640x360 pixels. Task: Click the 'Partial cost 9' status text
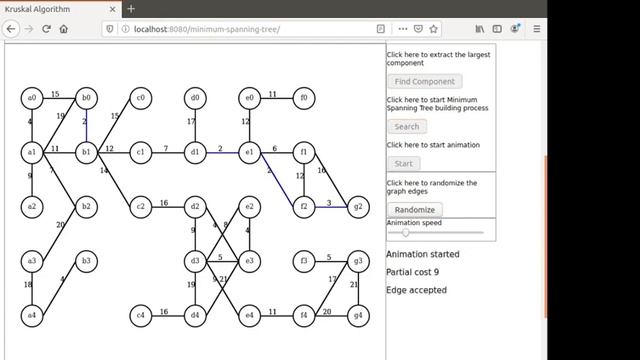(412, 272)
